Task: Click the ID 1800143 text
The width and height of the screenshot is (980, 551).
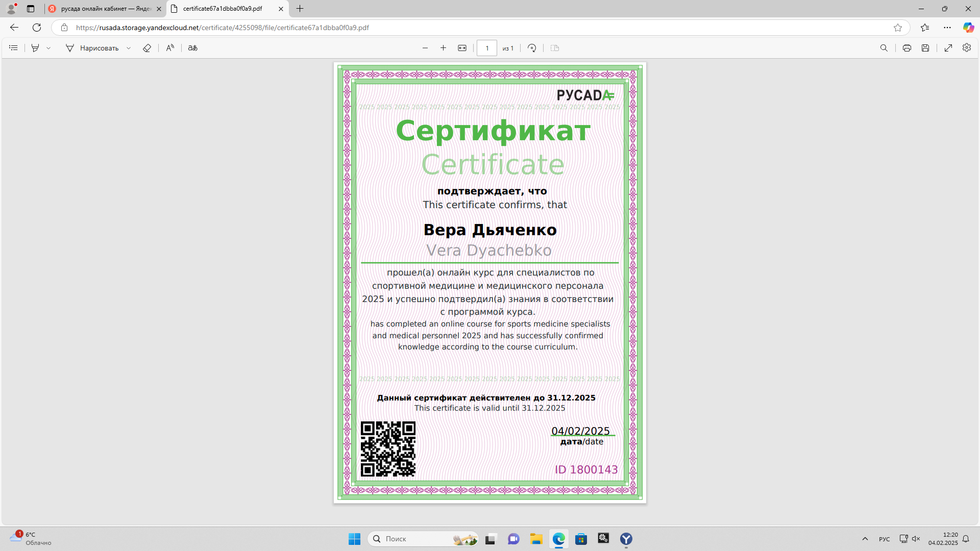Action: (586, 469)
